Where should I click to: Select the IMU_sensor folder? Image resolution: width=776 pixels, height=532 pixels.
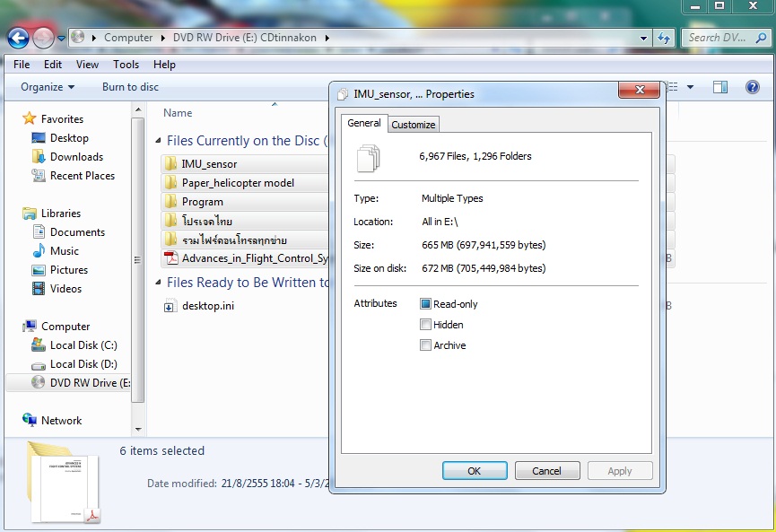(209, 164)
